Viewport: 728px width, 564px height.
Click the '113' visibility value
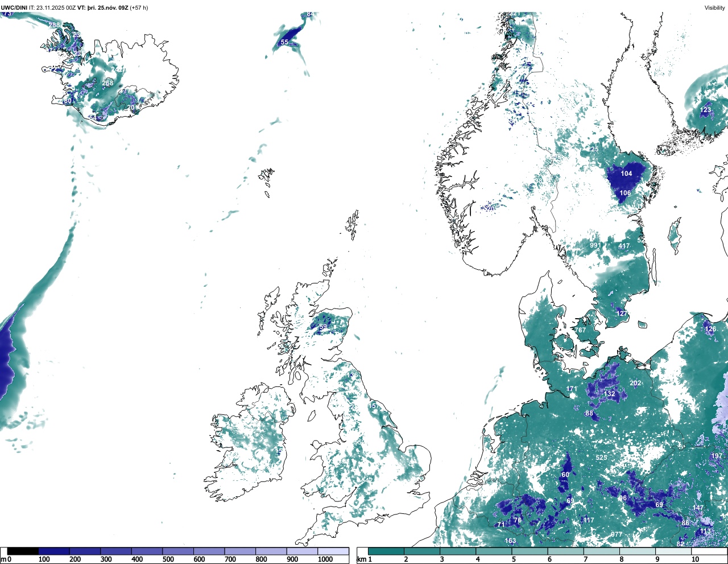[x=705, y=531]
